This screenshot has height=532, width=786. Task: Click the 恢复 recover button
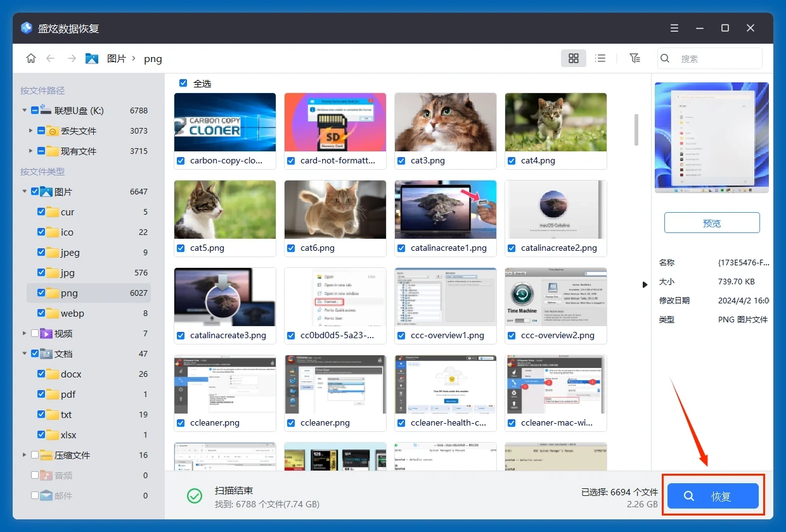[713, 497]
